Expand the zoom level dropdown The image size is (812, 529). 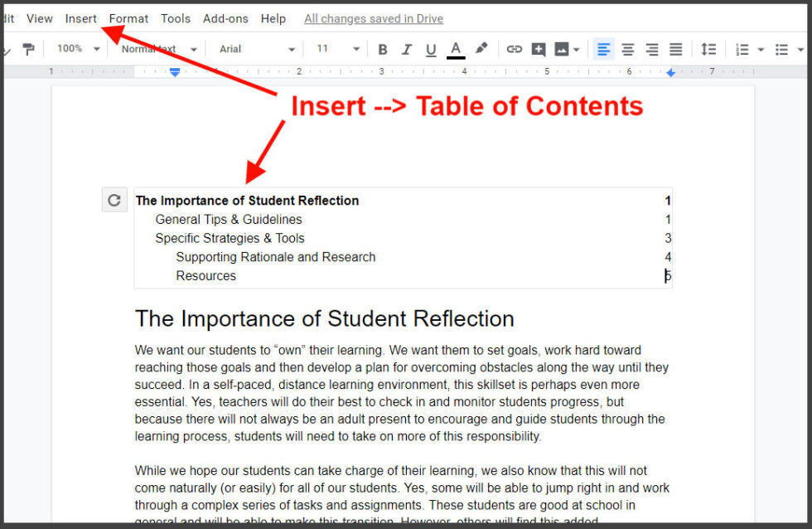point(77,49)
